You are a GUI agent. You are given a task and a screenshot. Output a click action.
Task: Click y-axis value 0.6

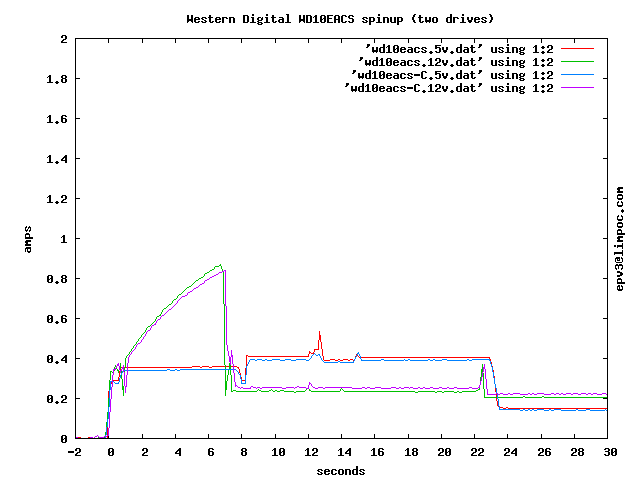click(x=57, y=319)
